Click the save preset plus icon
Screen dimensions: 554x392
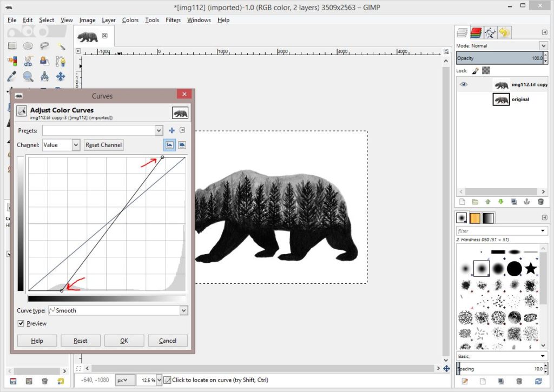(172, 130)
